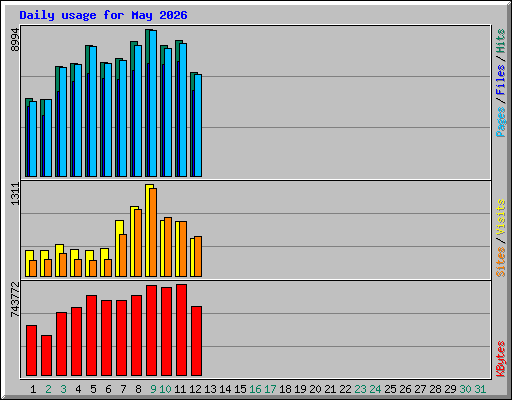Select the day 24 axis label
This screenshot has height=400, width=512.
pos(375,389)
